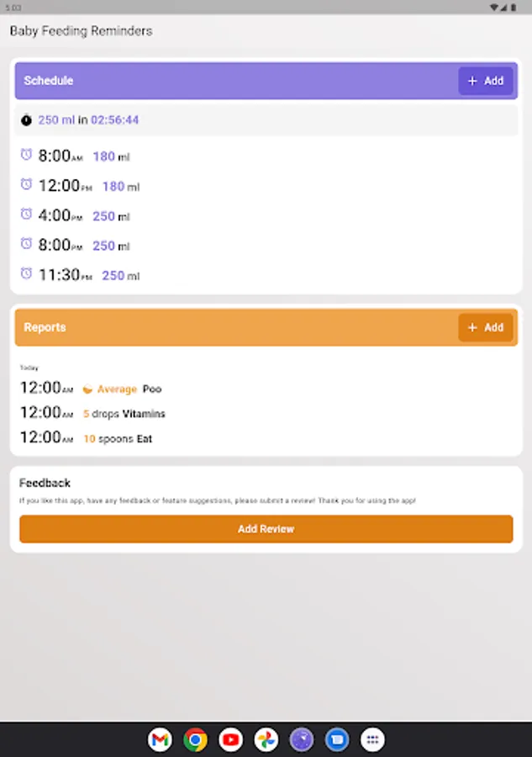
Task: Launch Chrome from the taskbar
Action: pyautogui.click(x=195, y=739)
